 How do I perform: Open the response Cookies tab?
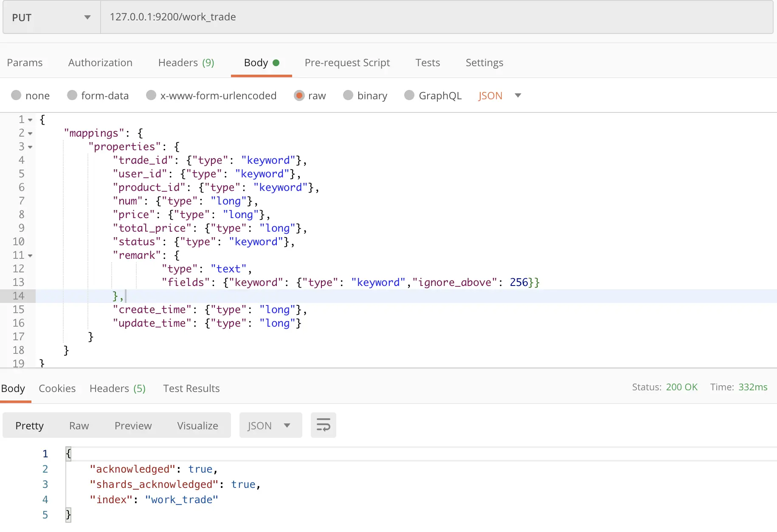coord(57,389)
